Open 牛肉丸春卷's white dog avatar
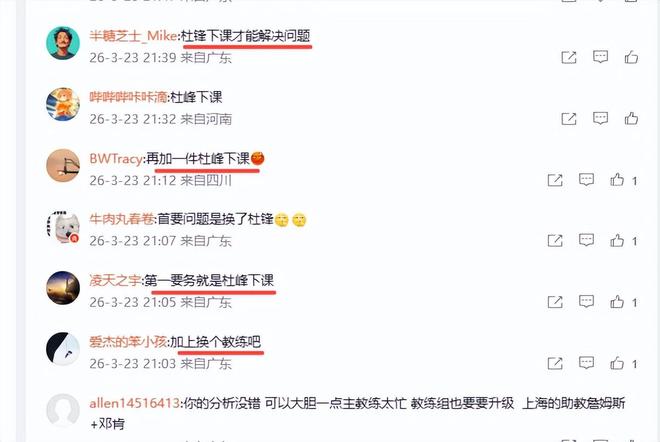 coord(63,227)
